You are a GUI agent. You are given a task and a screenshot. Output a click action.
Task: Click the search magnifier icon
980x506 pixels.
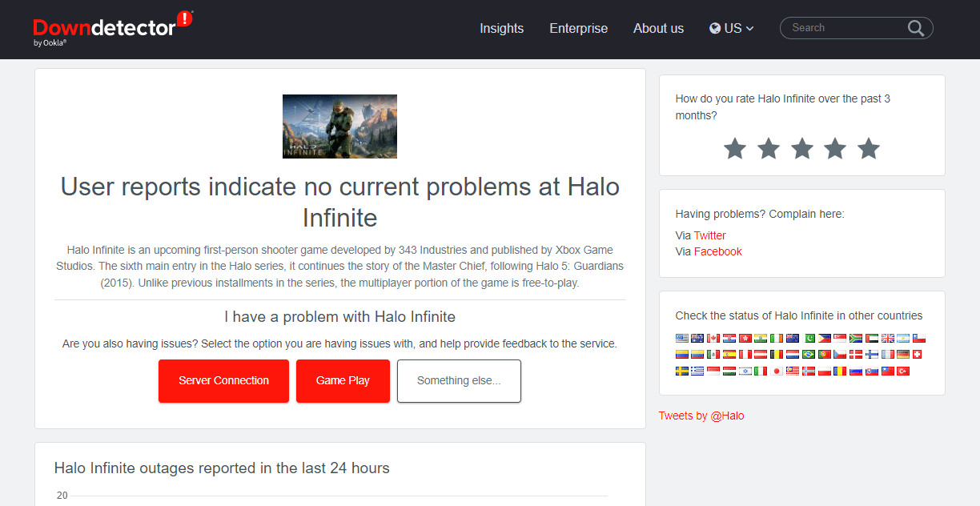[x=916, y=27]
